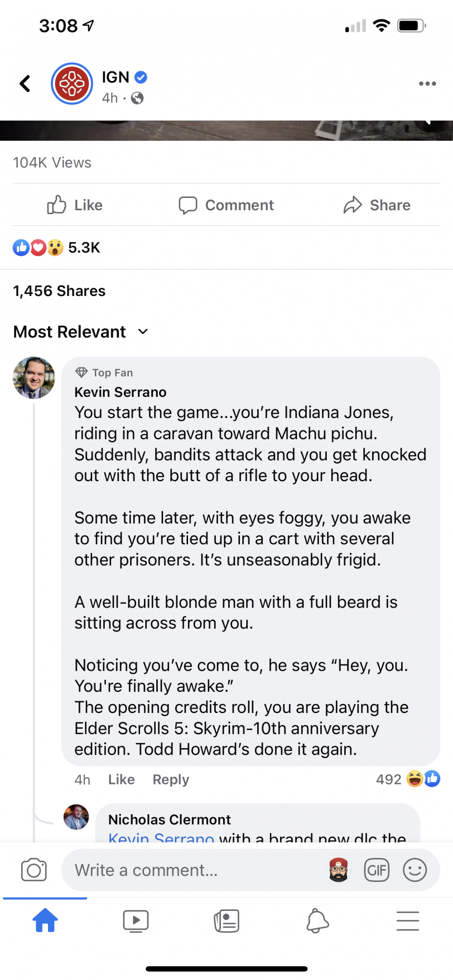Open the avatar sticker picker icon
453x980 pixels.
pyautogui.click(x=338, y=870)
